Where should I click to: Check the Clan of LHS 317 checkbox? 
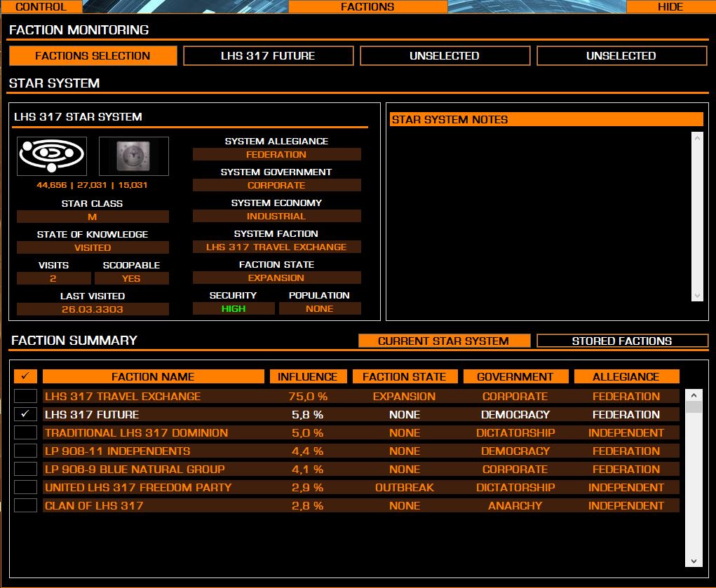click(25, 505)
